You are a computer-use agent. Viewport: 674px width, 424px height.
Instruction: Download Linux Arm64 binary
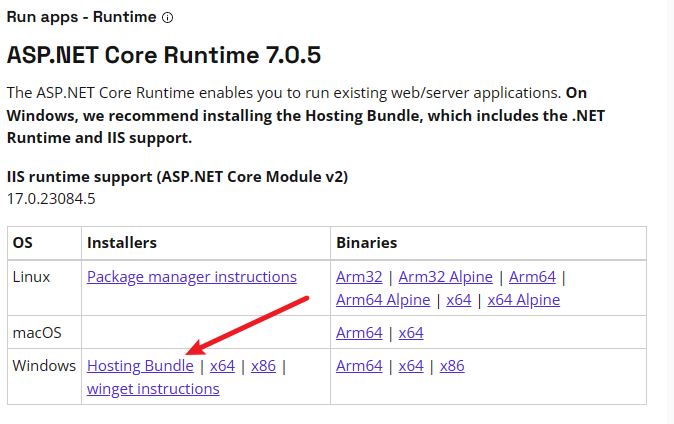[532, 277]
